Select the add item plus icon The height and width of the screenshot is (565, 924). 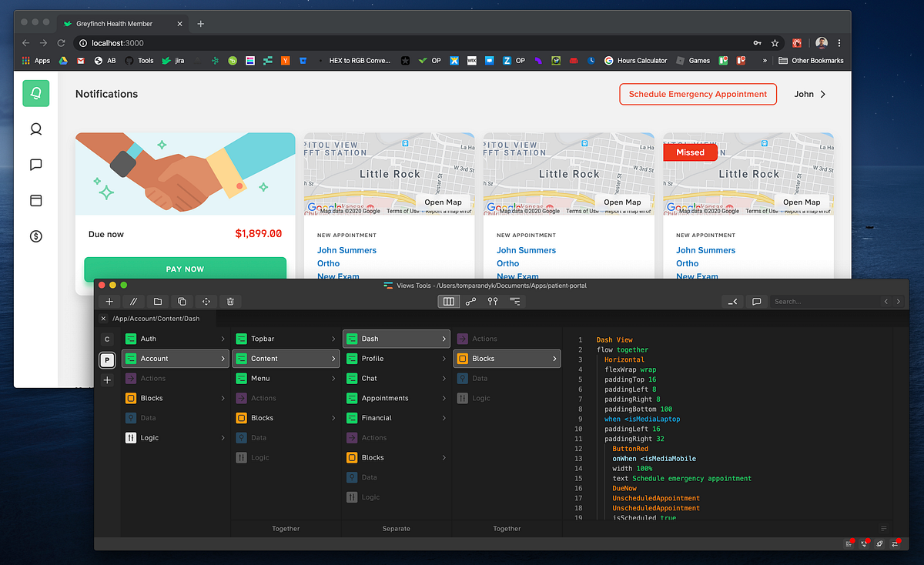[x=109, y=301]
